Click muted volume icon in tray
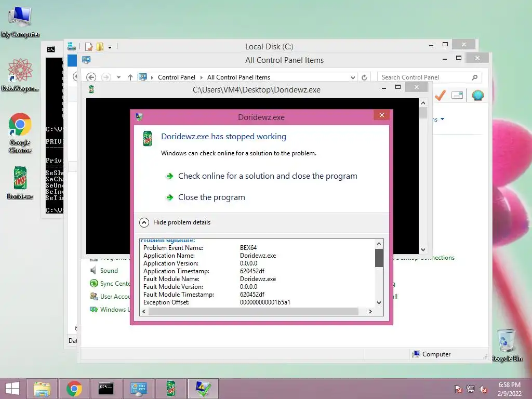This screenshot has width=532, height=399. click(483, 389)
